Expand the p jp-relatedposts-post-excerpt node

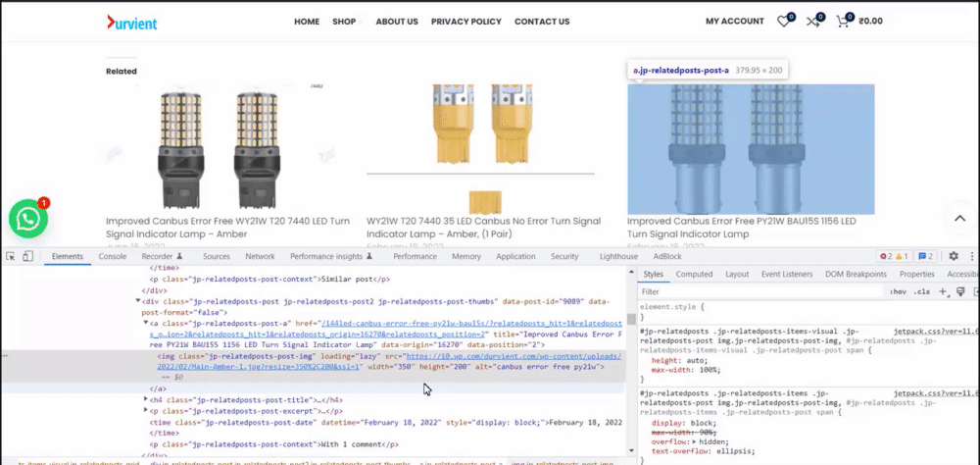coord(146,411)
